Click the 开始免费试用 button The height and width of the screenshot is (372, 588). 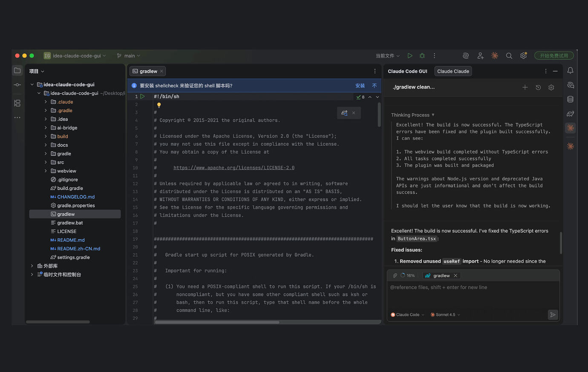tap(554, 56)
